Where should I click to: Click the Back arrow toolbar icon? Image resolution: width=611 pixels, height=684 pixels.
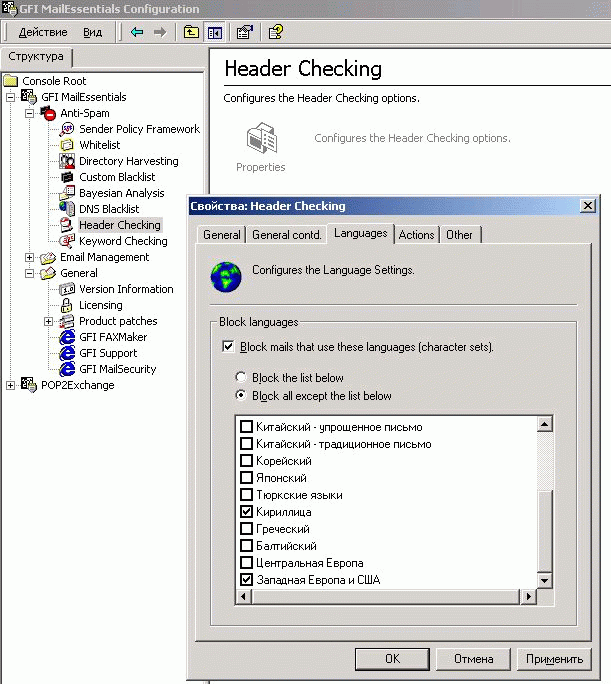(x=137, y=32)
